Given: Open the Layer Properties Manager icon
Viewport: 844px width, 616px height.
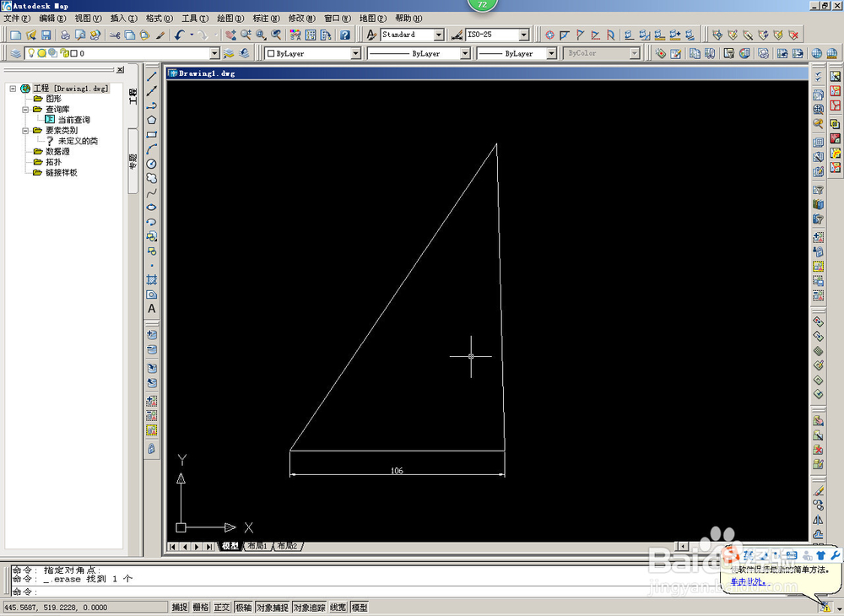Looking at the screenshot, I should (15, 53).
